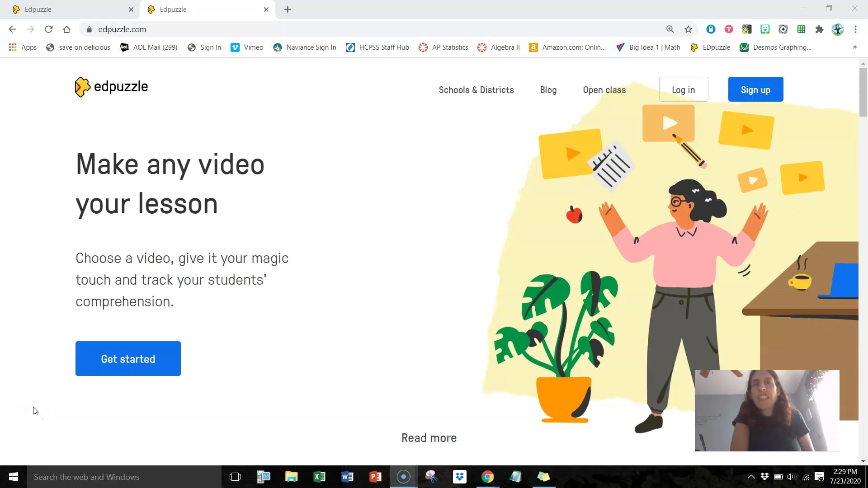Click the Get started button

pyautogui.click(x=128, y=358)
